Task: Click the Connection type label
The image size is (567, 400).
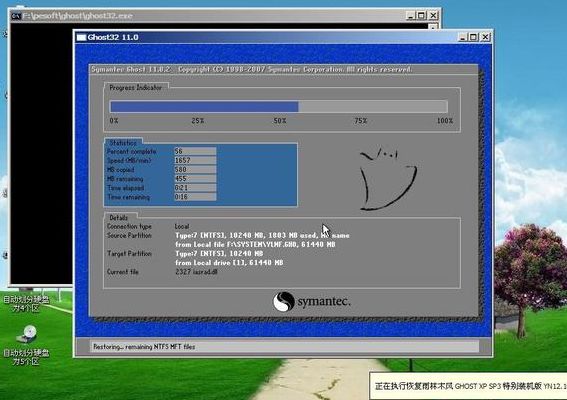Action: pos(129,226)
